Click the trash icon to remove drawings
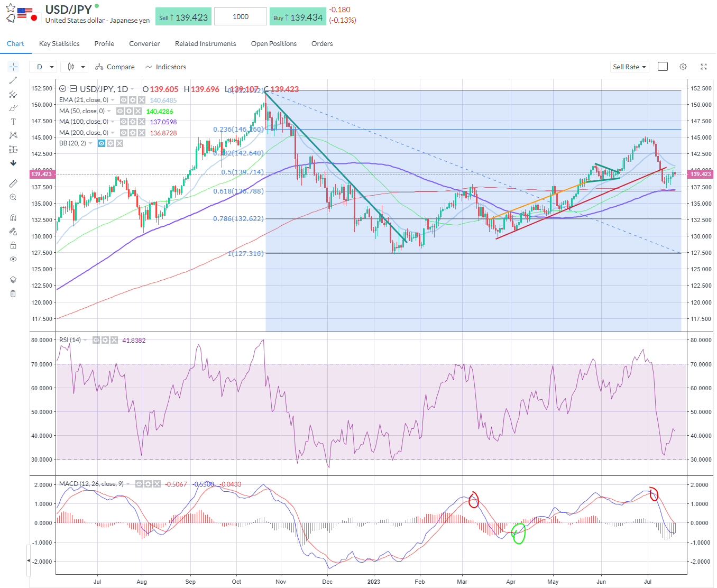Image resolution: width=717 pixels, height=588 pixels. [13, 293]
